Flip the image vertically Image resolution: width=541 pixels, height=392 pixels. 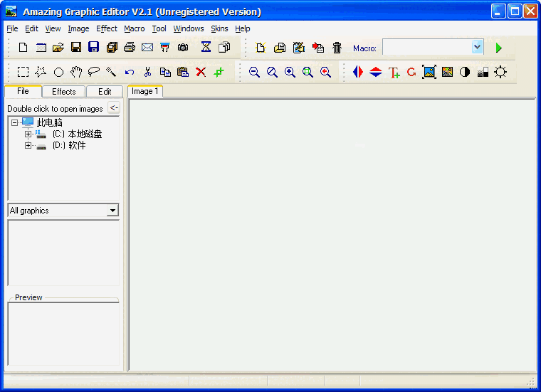pyautogui.click(x=375, y=72)
